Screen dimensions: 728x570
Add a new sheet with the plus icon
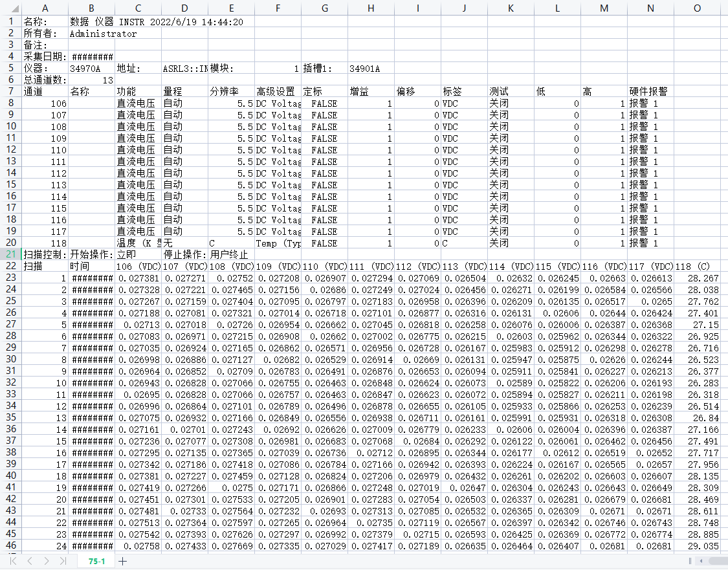coord(122,561)
